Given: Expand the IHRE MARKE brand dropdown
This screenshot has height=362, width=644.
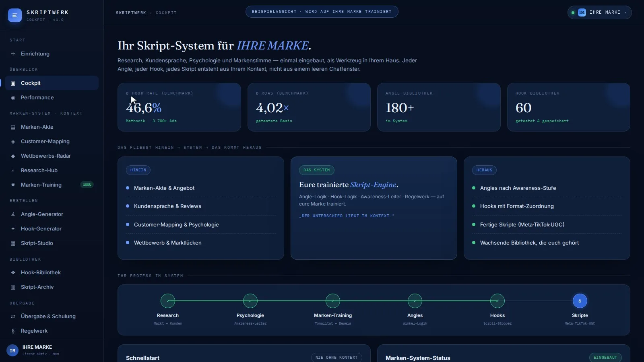Looking at the screenshot, I should click(599, 12).
